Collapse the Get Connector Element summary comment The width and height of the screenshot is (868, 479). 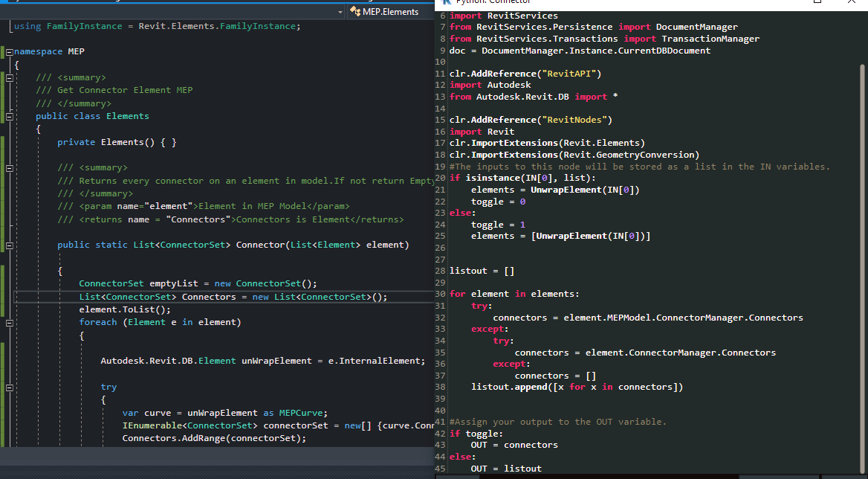(10, 78)
